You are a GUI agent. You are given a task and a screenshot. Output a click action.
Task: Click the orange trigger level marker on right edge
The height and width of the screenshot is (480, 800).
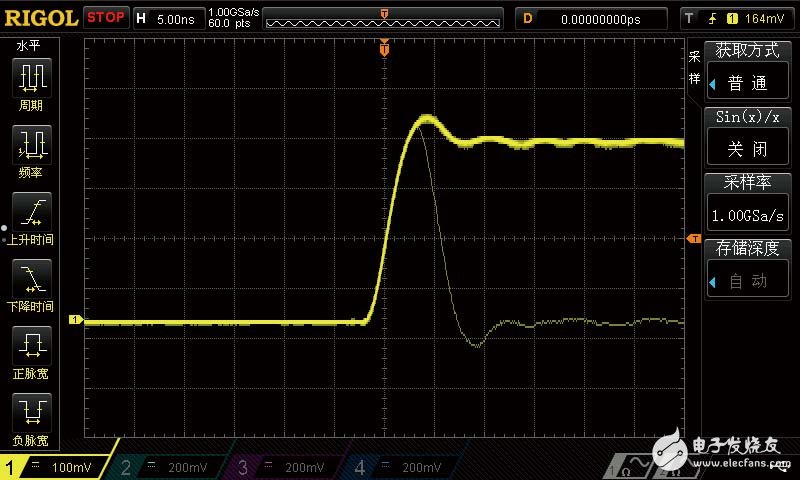point(693,238)
